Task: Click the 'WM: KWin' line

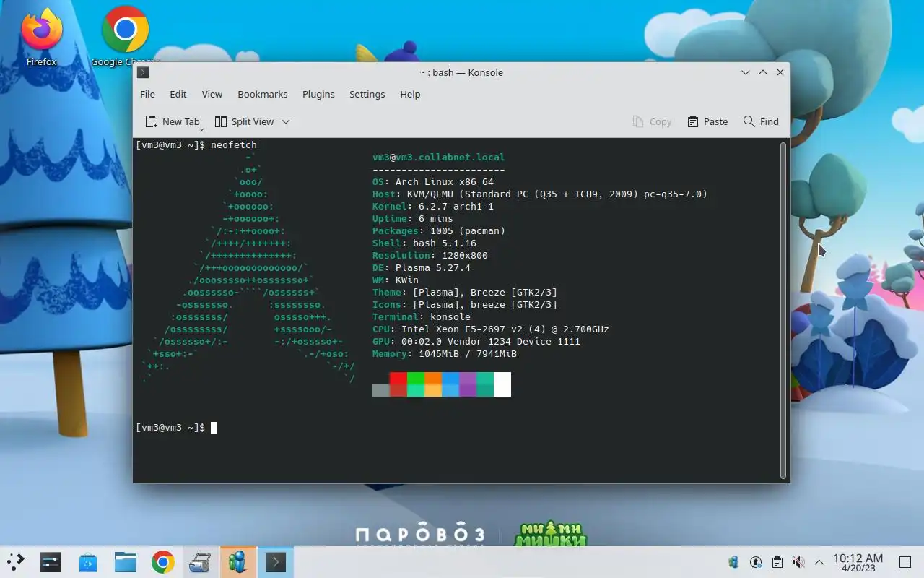Action: point(396,280)
